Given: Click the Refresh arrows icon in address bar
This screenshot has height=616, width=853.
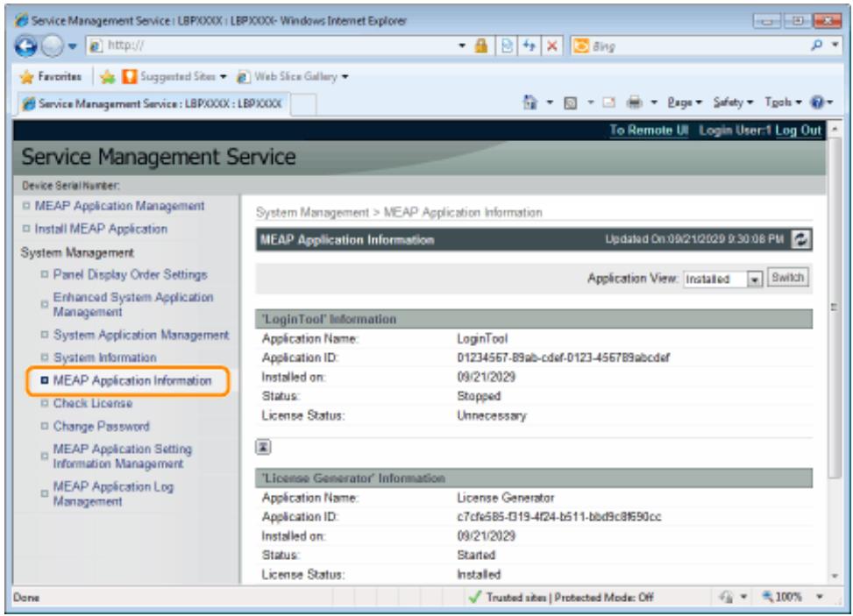Looking at the screenshot, I should coord(529,46).
